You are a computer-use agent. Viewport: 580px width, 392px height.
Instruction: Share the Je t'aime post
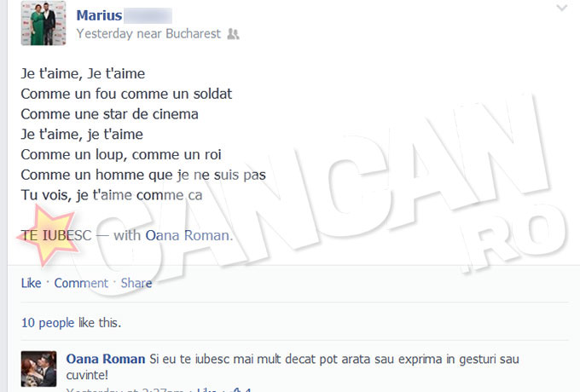(x=136, y=283)
